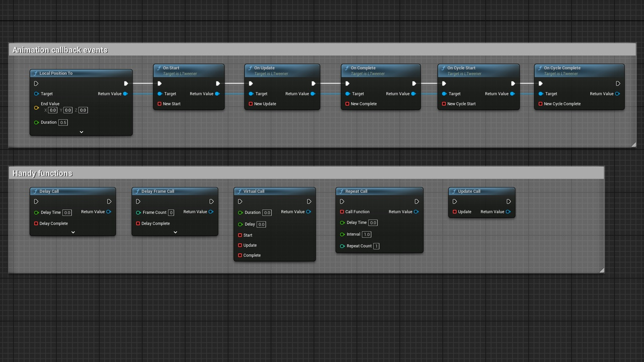Click Return Value pin on On Complete node
Viewport: 644px width, 362px height.
point(414,94)
